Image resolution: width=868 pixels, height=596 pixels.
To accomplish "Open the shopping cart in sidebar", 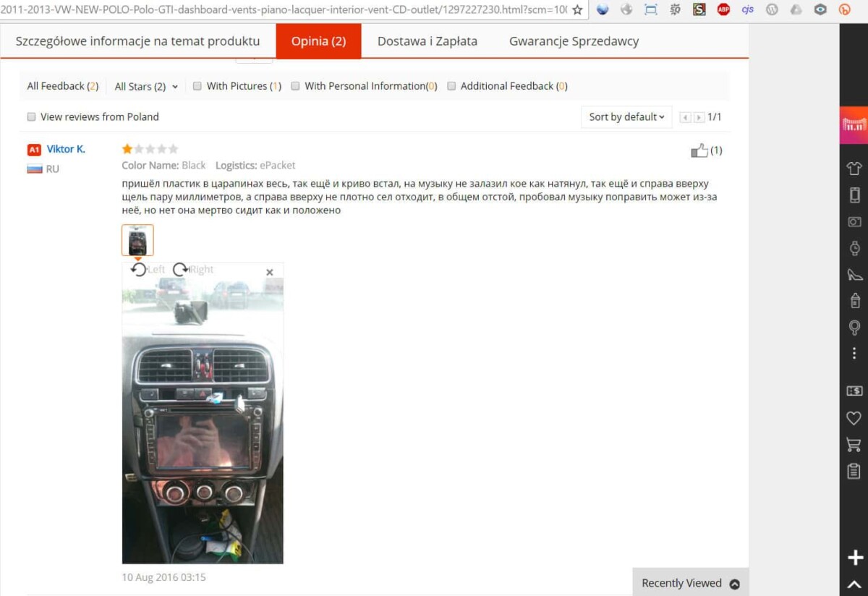I will tap(854, 444).
